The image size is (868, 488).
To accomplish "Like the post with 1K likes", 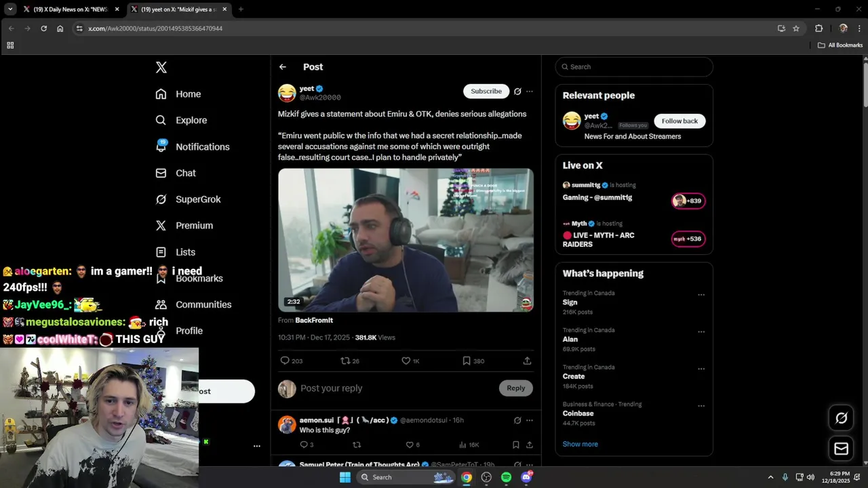I will click(x=410, y=361).
